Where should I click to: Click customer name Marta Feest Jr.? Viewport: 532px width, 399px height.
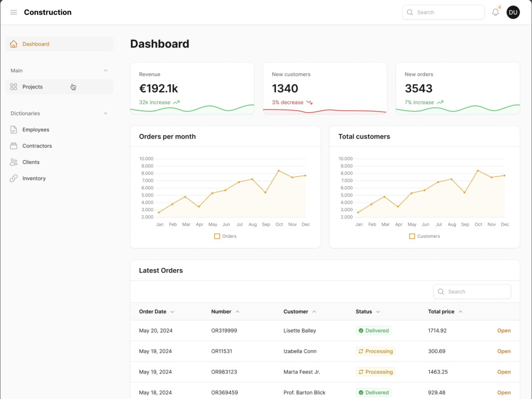click(x=302, y=372)
